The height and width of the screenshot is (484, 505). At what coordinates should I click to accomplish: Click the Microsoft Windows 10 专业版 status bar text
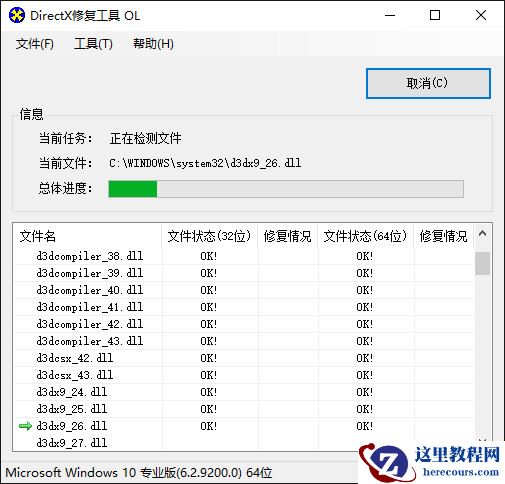[139, 473]
